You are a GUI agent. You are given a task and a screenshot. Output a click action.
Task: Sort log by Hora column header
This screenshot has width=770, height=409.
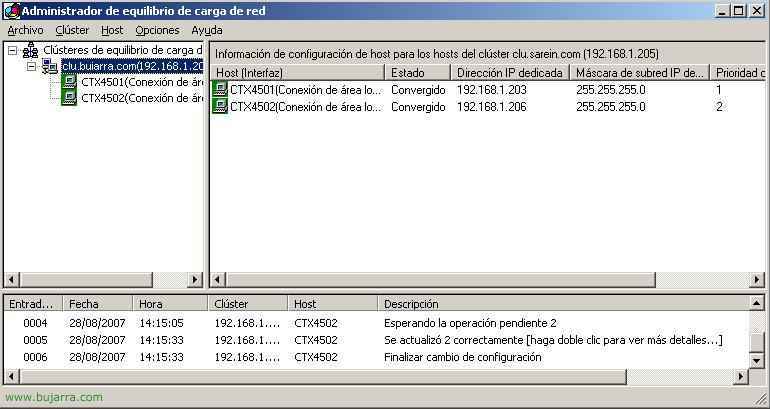pyautogui.click(x=170, y=304)
